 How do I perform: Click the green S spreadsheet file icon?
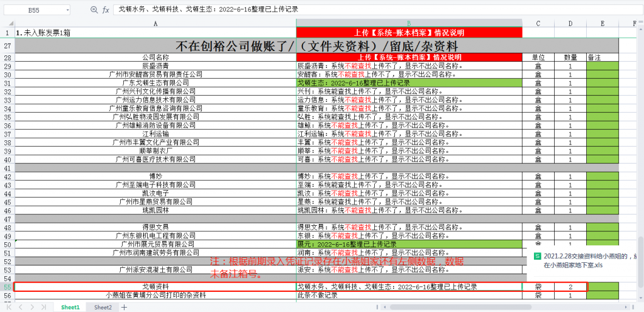click(x=538, y=256)
